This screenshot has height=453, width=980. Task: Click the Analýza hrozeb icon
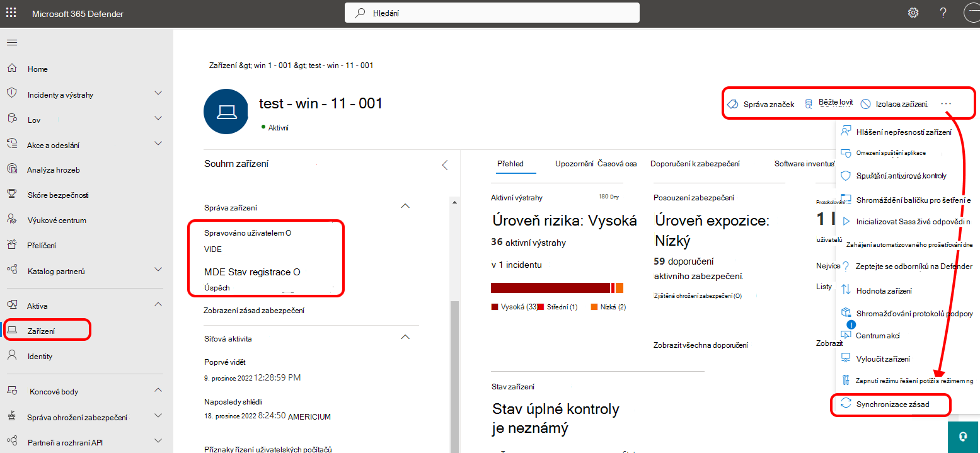pos(11,169)
